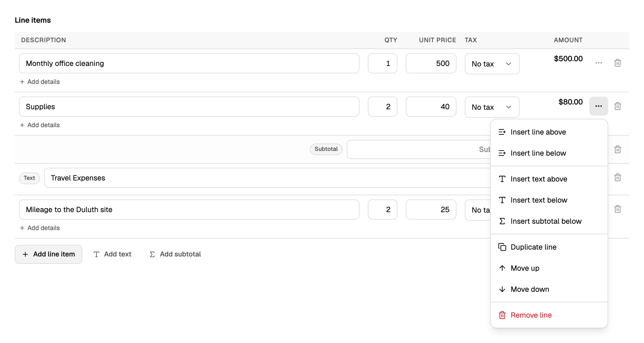Click the DESCRIPTION column header

pos(43,40)
